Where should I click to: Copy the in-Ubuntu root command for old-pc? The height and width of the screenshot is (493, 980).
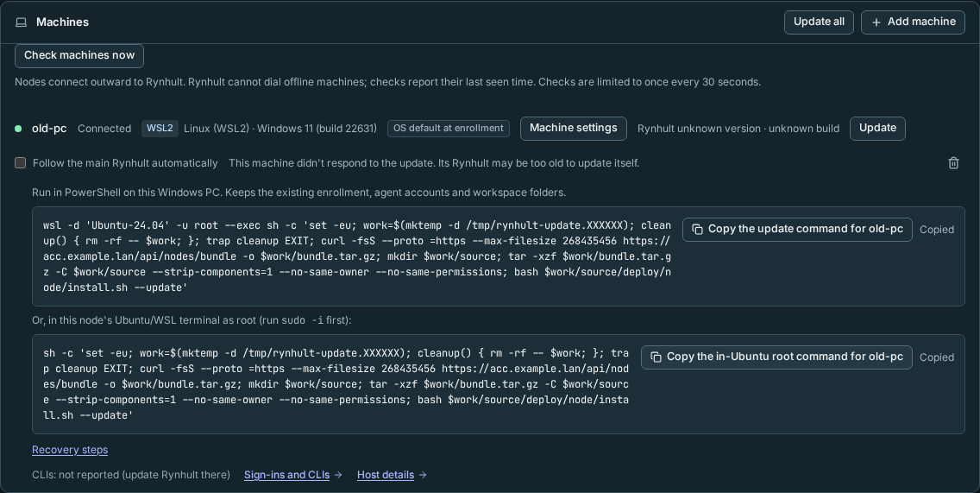click(x=776, y=357)
